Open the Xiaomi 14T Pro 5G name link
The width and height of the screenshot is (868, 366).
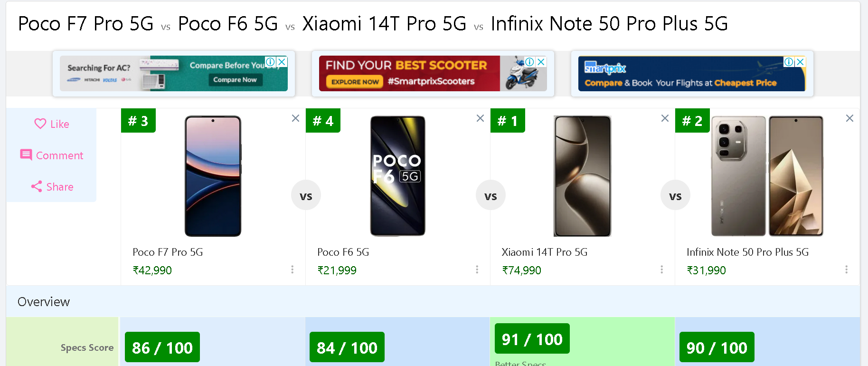545,252
